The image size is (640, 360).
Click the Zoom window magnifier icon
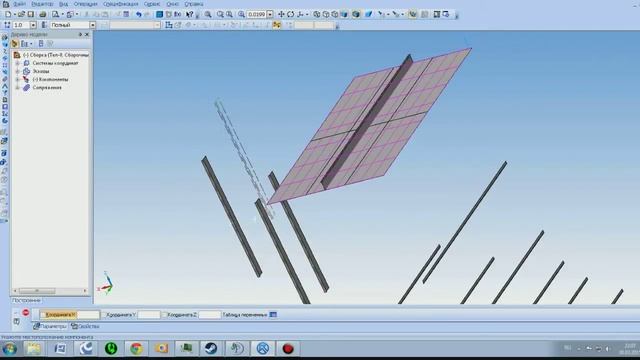208,14
